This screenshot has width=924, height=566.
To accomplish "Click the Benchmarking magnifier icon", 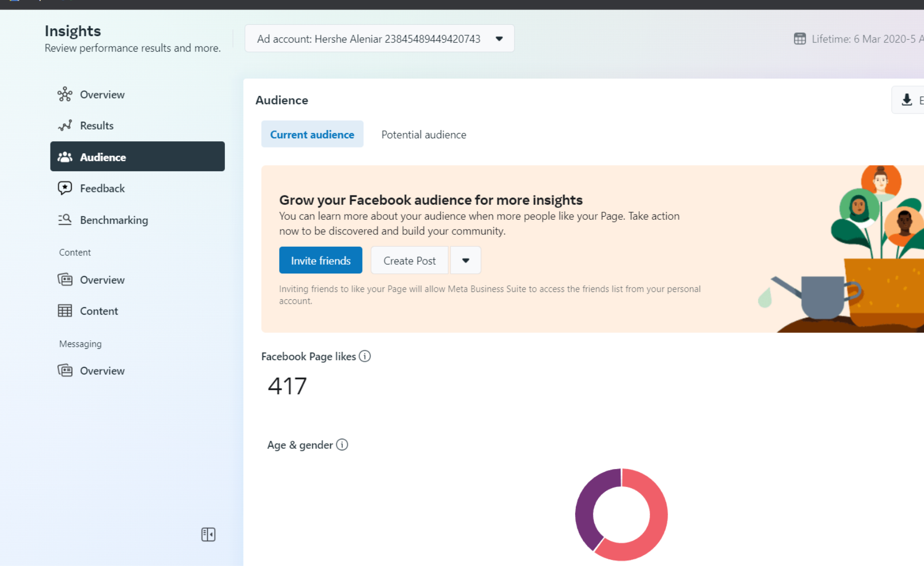I will (65, 220).
